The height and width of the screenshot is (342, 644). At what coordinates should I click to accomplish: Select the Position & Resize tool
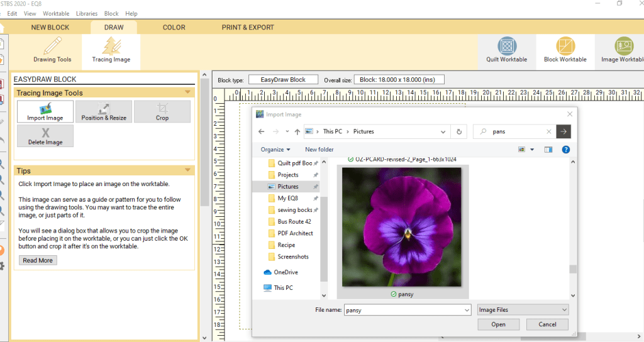coord(104,111)
